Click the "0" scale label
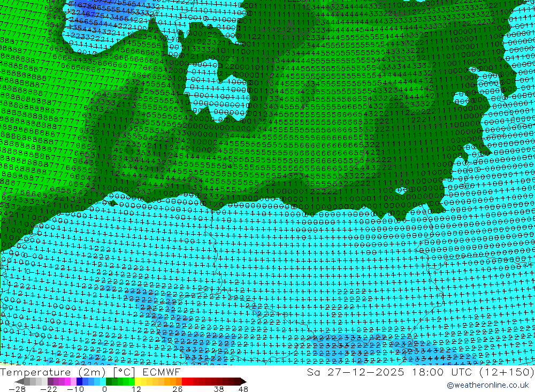This screenshot has width=535, height=392. coord(104,389)
